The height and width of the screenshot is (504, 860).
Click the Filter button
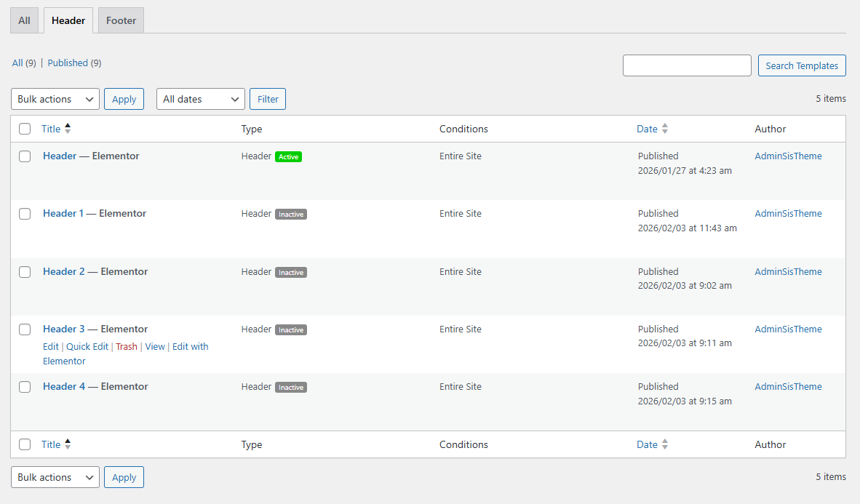(x=267, y=99)
